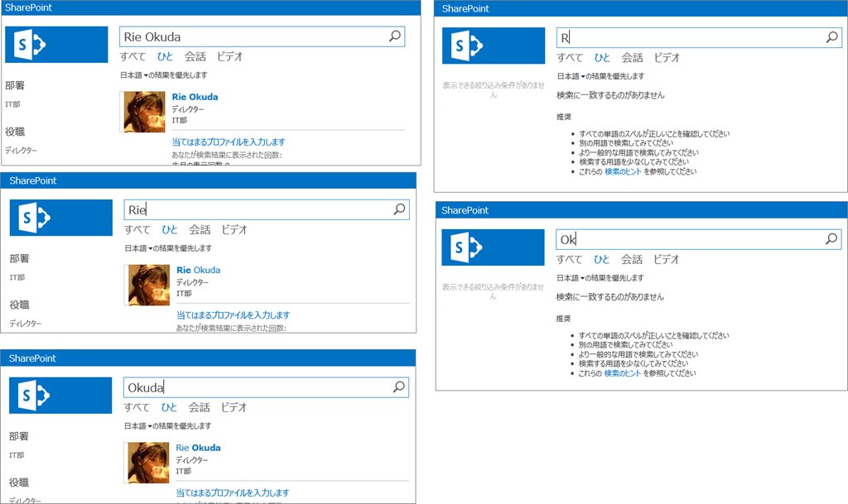This screenshot has width=848, height=504.
Task: Choose the すべて tab in the 'R' query panel
Action: [570, 57]
